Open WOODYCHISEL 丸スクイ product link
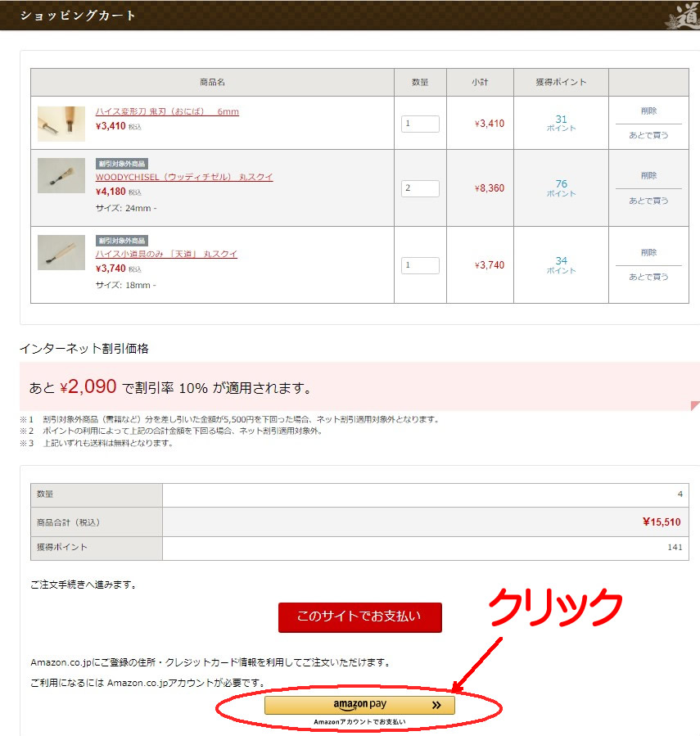700x736 pixels. point(184,177)
